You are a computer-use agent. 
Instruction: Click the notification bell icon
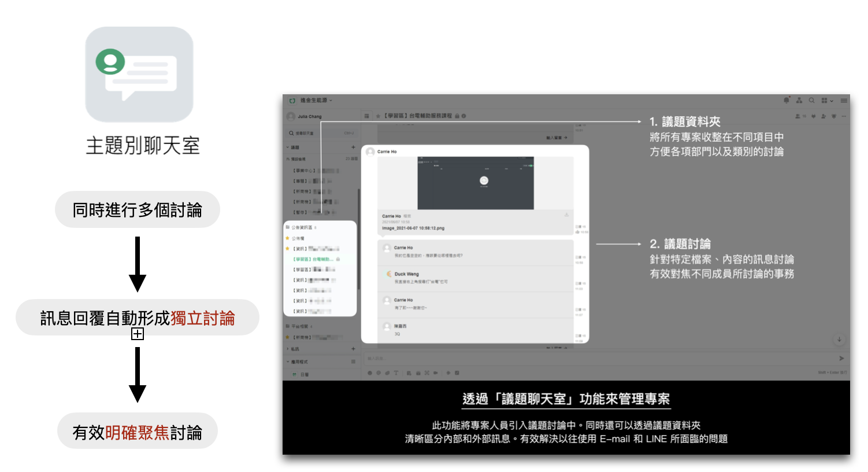[786, 101]
